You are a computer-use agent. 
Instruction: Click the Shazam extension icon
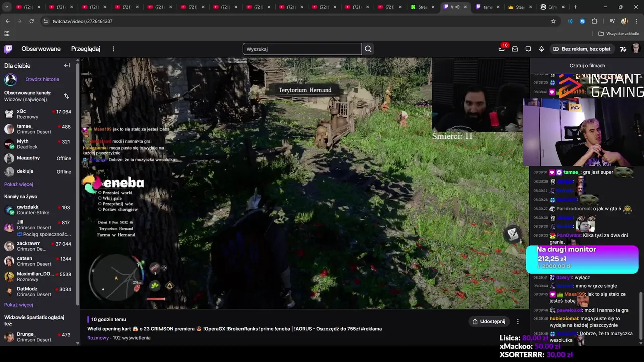(x=582, y=21)
